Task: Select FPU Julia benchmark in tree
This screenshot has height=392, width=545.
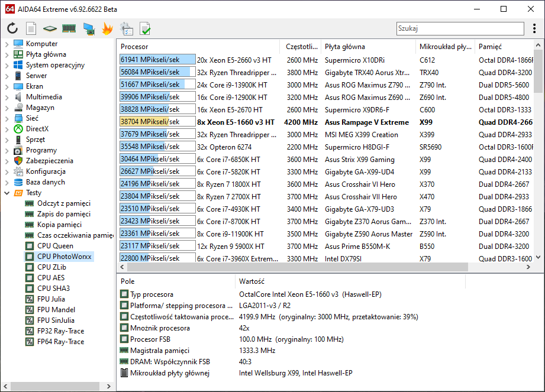Action: point(51,299)
